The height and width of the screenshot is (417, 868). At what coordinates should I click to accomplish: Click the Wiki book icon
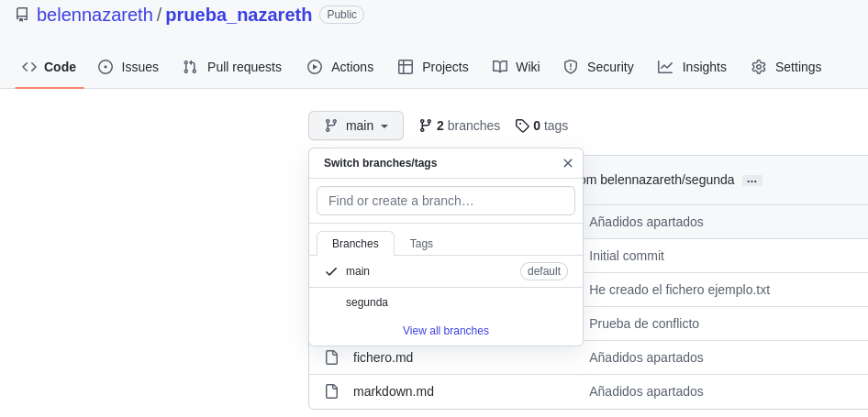[500, 67]
